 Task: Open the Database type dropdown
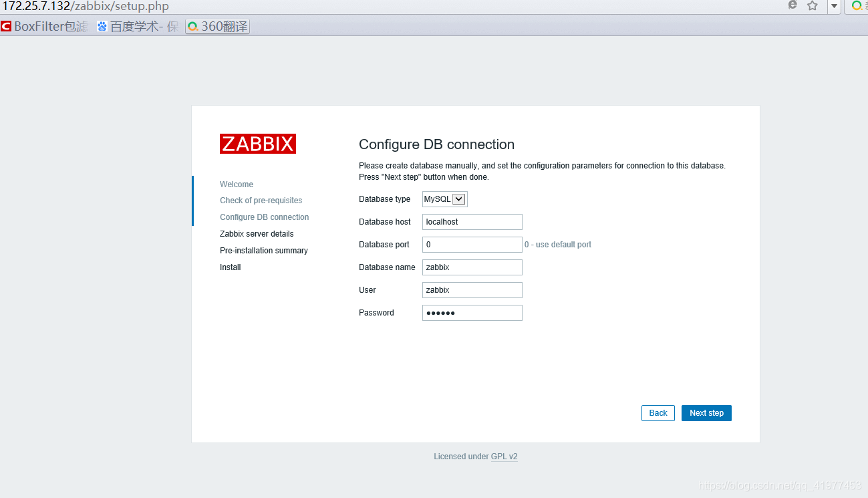coord(445,199)
